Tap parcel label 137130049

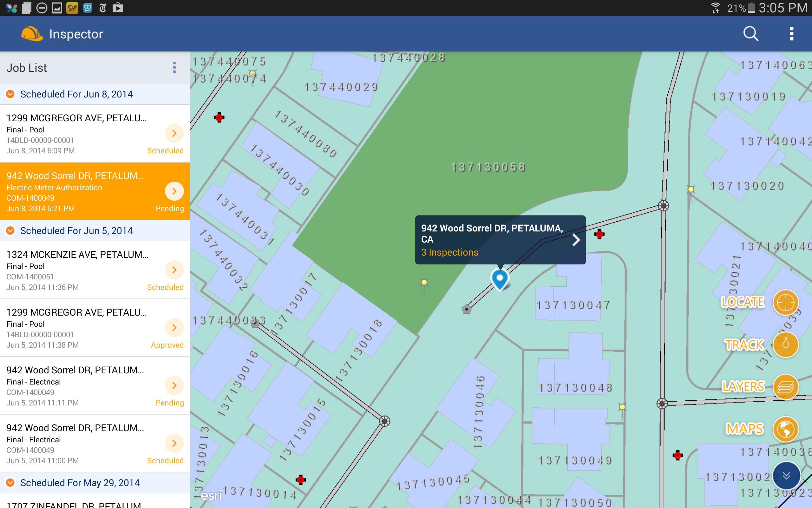click(x=575, y=460)
